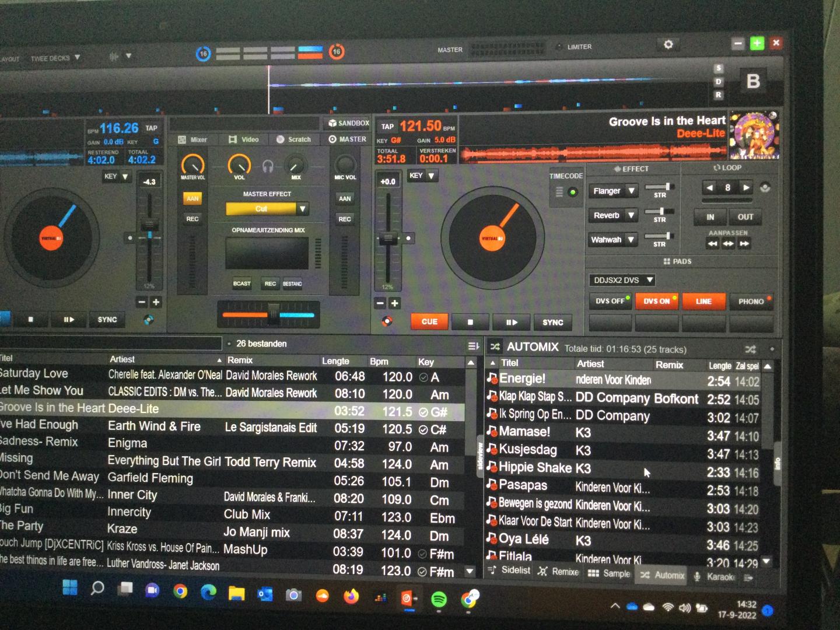Stop the right deck
The height and width of the screenshot is (630, 840).
(x=470, y=322)
